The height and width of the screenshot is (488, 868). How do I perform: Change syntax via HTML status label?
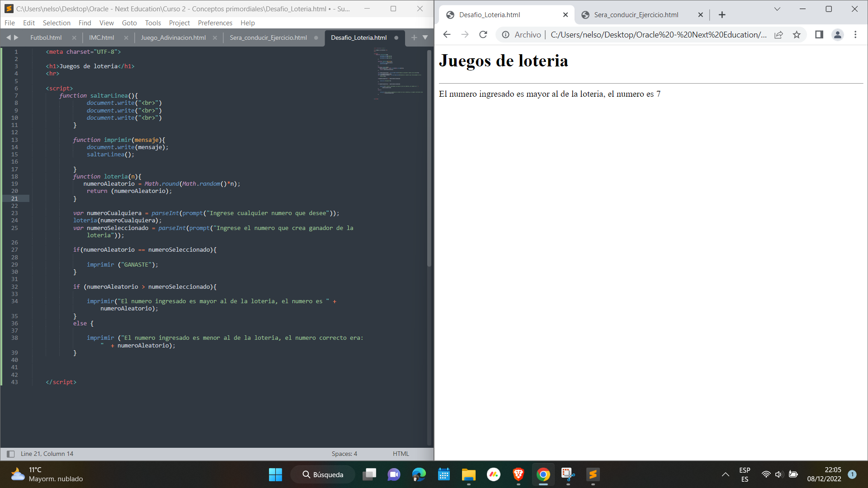point(401,454)
